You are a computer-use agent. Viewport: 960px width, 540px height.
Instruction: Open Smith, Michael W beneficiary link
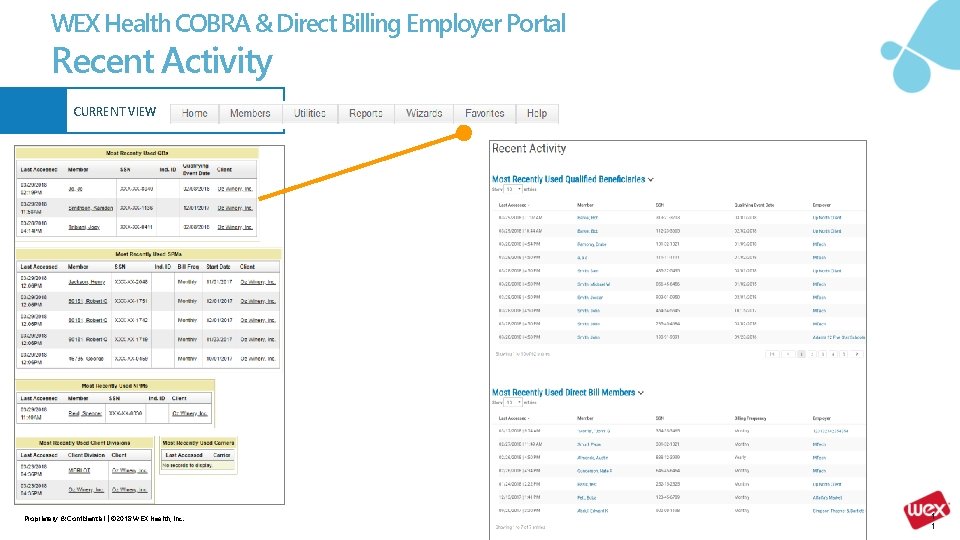point(593,284)
